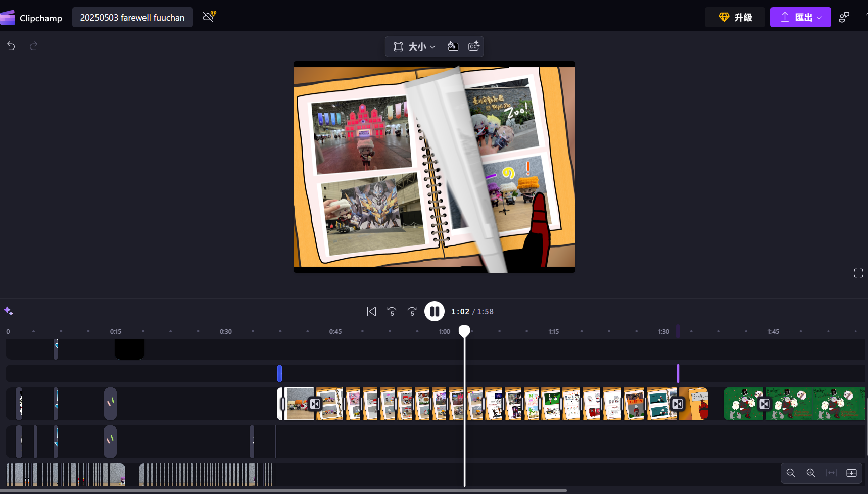Zoom in the timeline
Image resolution: width=868 pixels, height=494 pixels.
point(811,473)
